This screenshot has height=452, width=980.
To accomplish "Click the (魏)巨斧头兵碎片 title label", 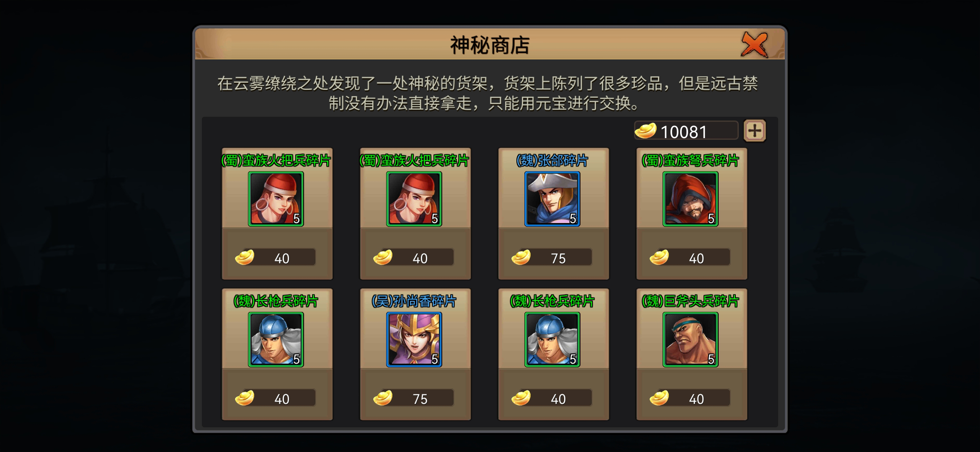I will click(x=690, y=301).
